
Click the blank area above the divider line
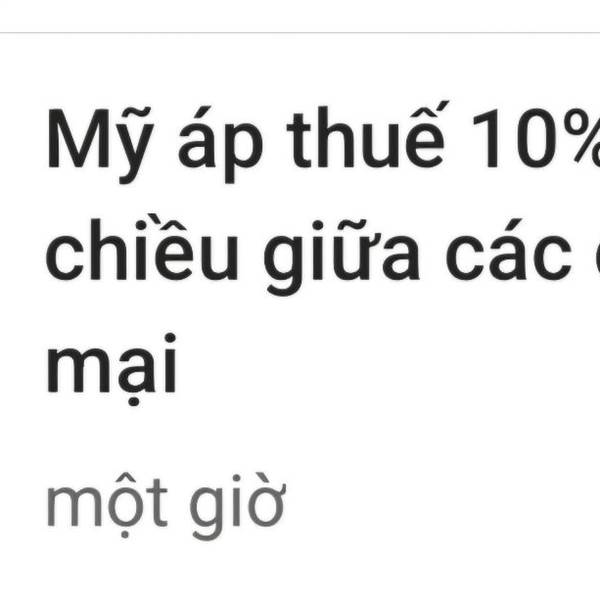[300, 16]
